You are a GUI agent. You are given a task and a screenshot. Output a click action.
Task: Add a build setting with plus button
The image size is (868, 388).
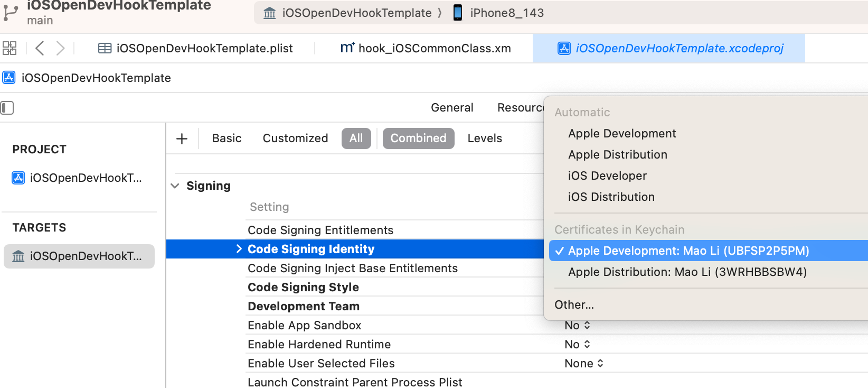click(x=182, y=138)
